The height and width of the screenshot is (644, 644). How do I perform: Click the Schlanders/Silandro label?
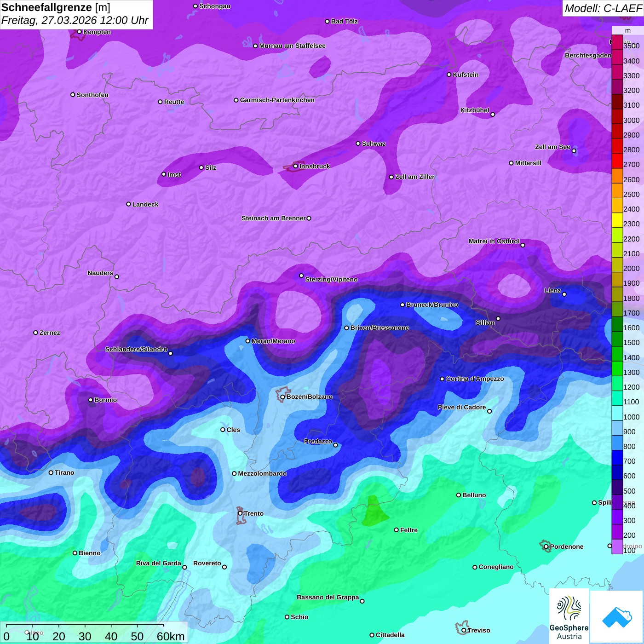(x=136, y=349)
